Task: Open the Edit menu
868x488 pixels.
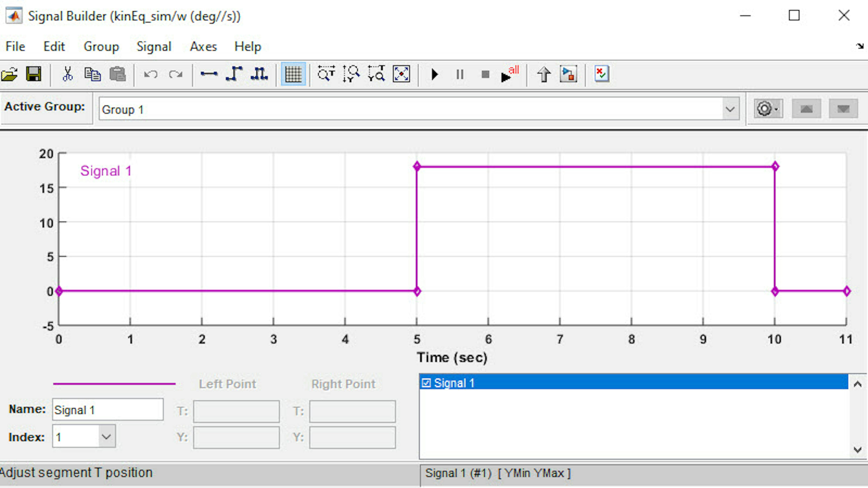Action: (x=54, y=46)
